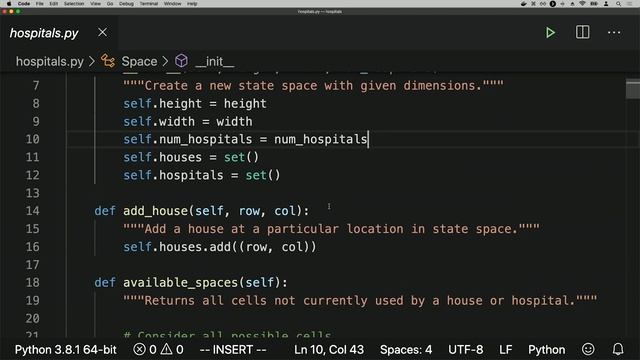
Task: Open the Window menu
Action: coord(172,4)
